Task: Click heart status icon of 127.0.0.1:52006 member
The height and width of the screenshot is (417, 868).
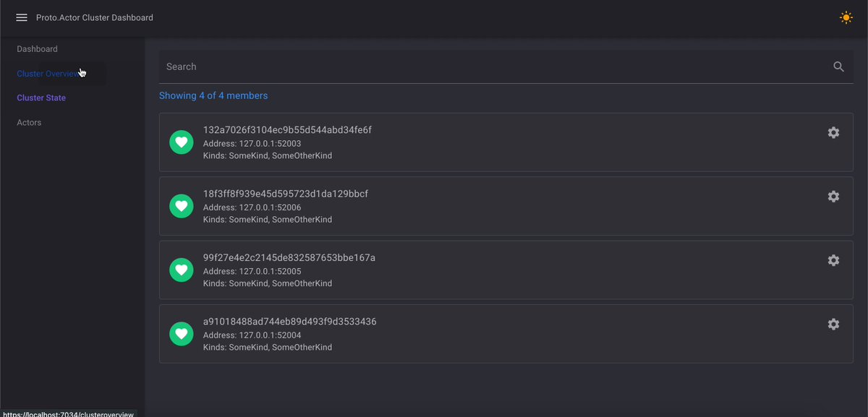Action: (182, 206)
